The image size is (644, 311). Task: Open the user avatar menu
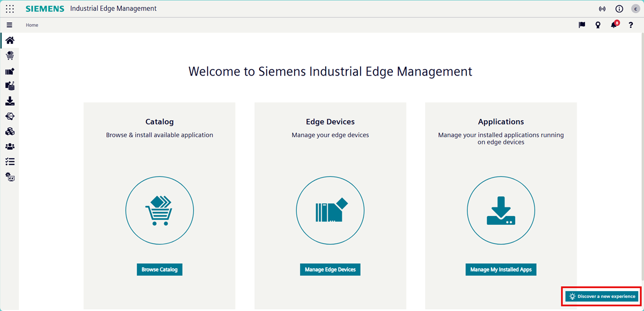pyautogui.click(x=635, y=9)
